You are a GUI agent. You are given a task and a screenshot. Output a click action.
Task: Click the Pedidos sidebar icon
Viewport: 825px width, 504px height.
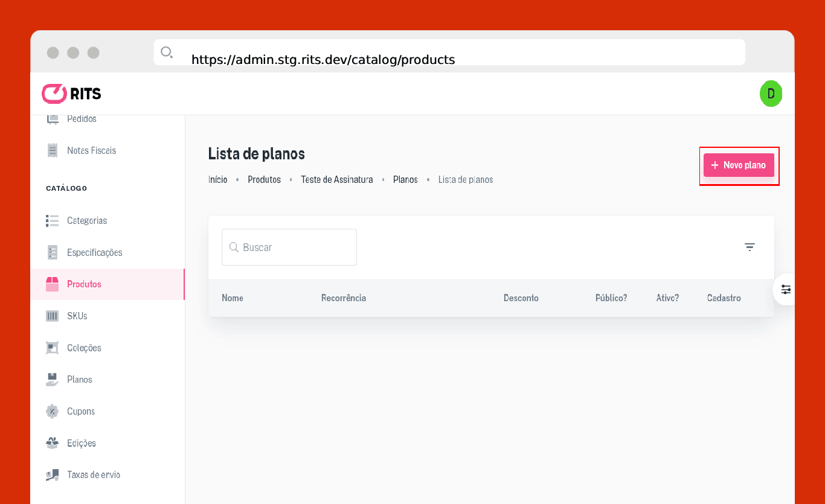click(53, 120)
